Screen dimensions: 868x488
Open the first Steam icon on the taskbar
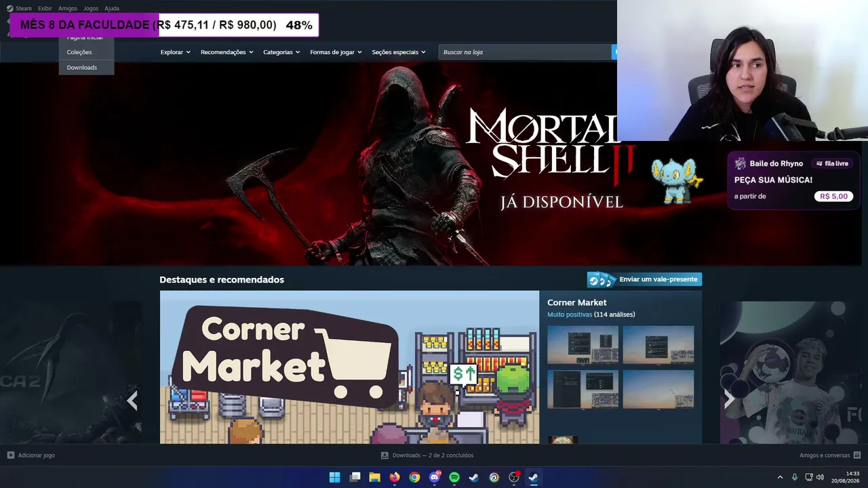(x=474, y=477)
